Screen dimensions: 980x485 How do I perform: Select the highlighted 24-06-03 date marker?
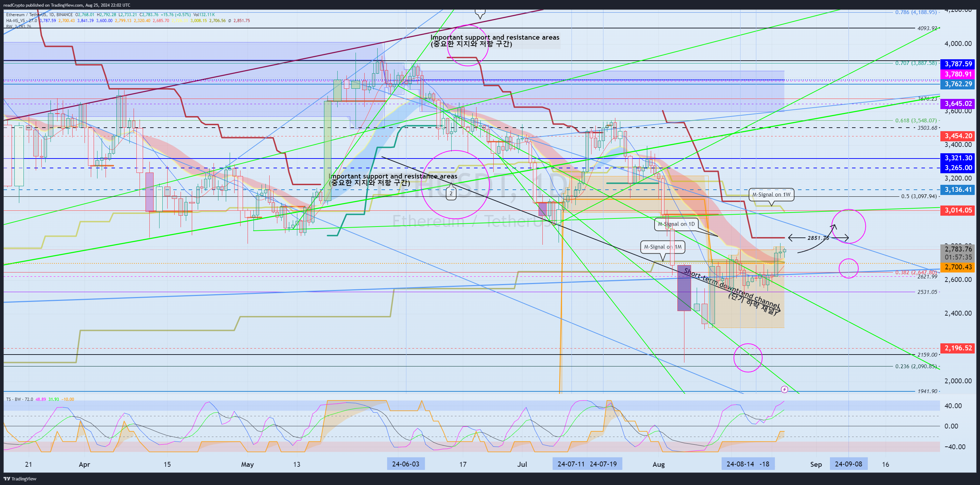click(406, 464)
